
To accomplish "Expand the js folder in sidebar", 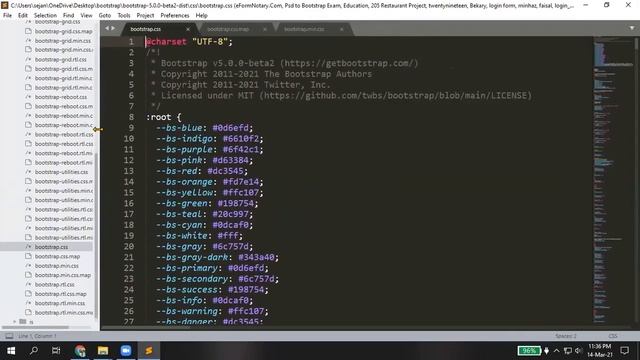I will coord(15,322).
